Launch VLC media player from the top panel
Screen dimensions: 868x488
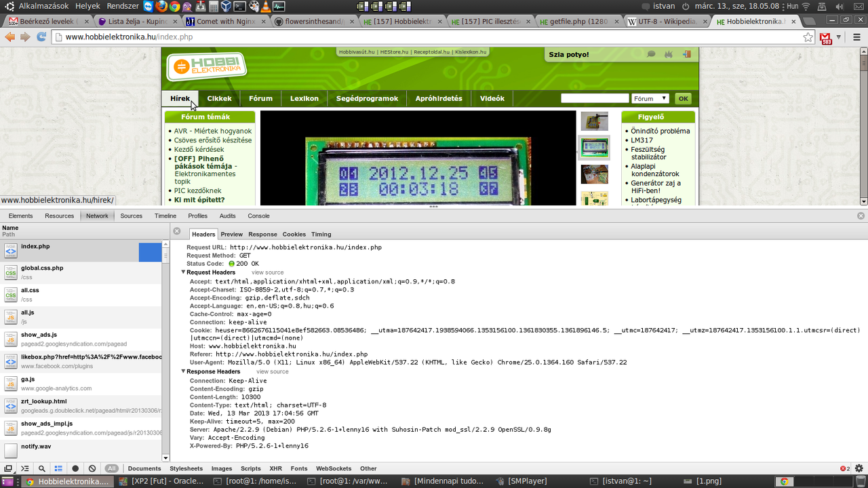[265, 6]
